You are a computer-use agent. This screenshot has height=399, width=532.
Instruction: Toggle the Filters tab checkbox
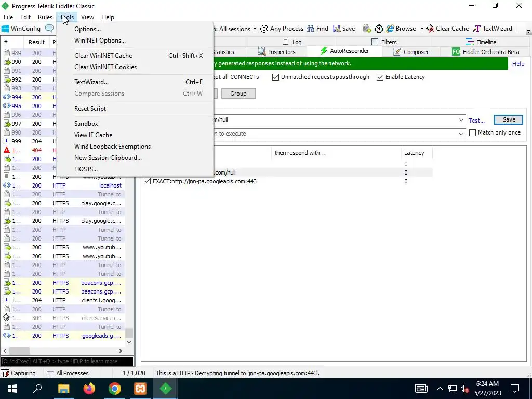pos(375,42)
